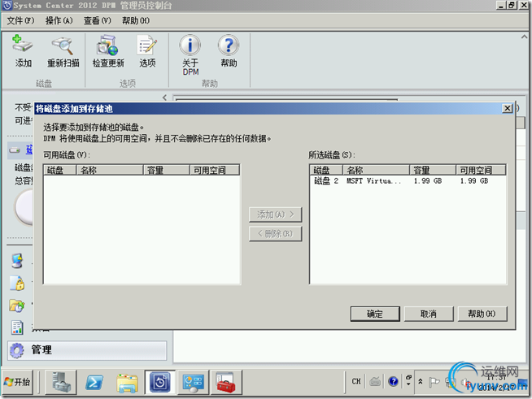The height and width of the screenshot is (399, 532).
Task: Click the language bar help icon
Action: (393, 382)
